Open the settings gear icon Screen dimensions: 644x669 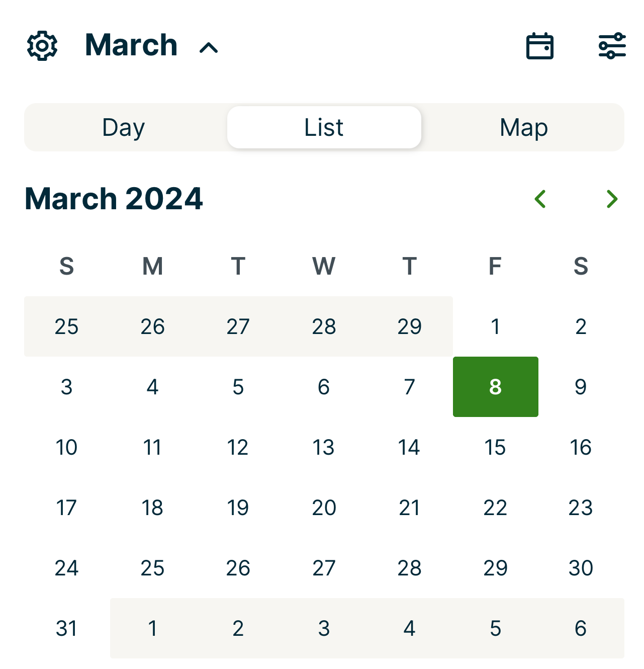43,46
